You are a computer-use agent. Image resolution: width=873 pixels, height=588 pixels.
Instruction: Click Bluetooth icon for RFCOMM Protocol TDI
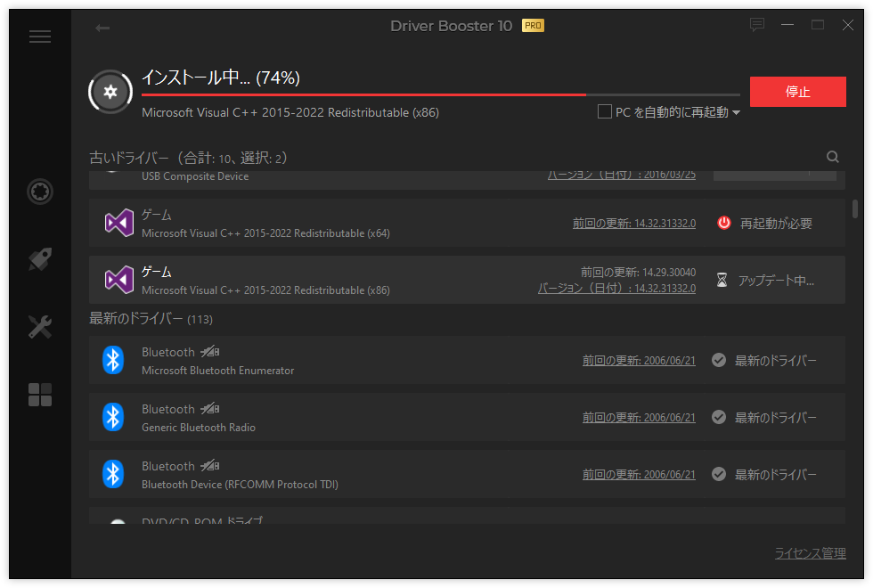coord(113,474)
